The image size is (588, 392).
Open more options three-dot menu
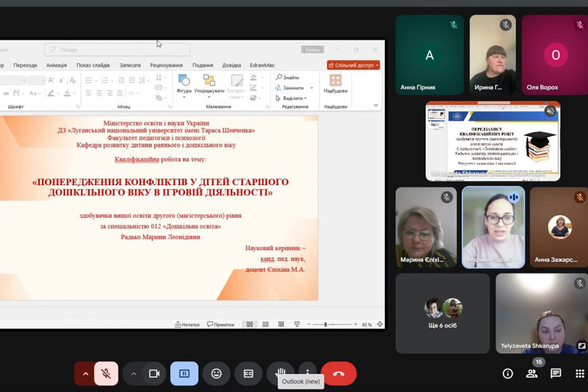click(x=308, y=371)
